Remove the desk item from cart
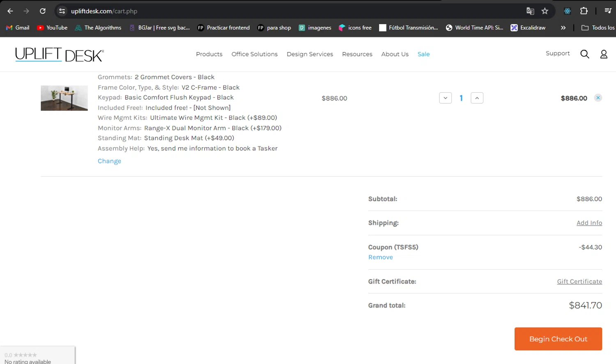Viewport: 616px width, 364px height. coord(598,98)
